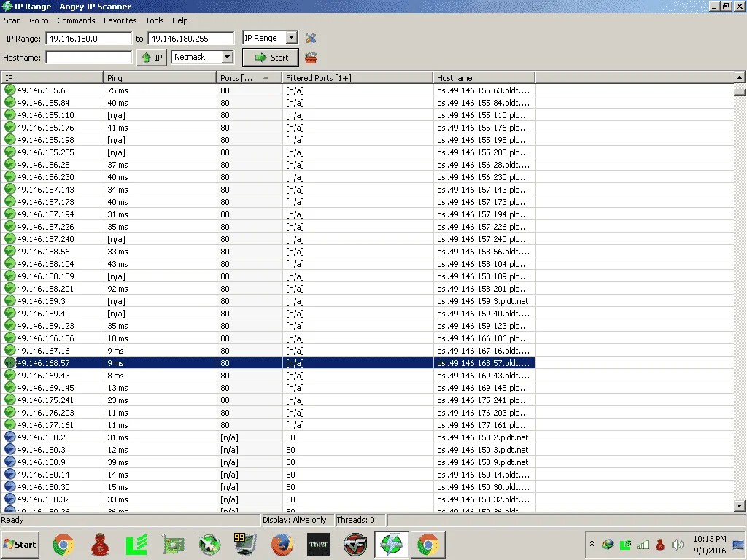Viewport: 747px width, 560px height.
Task: Click the speaker volume tray icon
Action: [677, 544]
